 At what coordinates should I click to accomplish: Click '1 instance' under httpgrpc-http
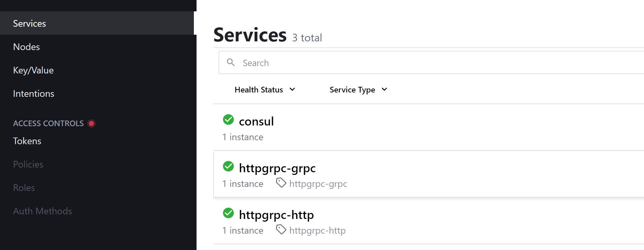[243, 230]
